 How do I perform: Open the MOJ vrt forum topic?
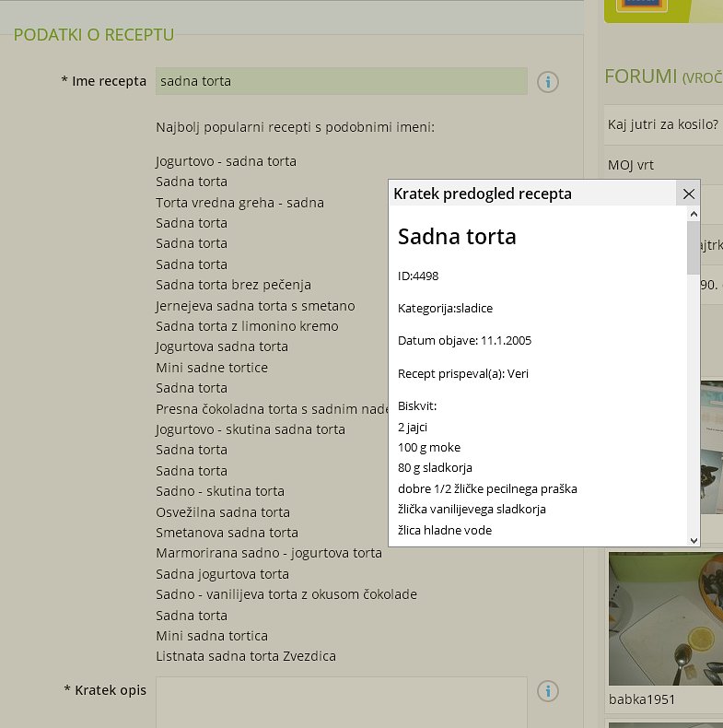pos(631,165)
